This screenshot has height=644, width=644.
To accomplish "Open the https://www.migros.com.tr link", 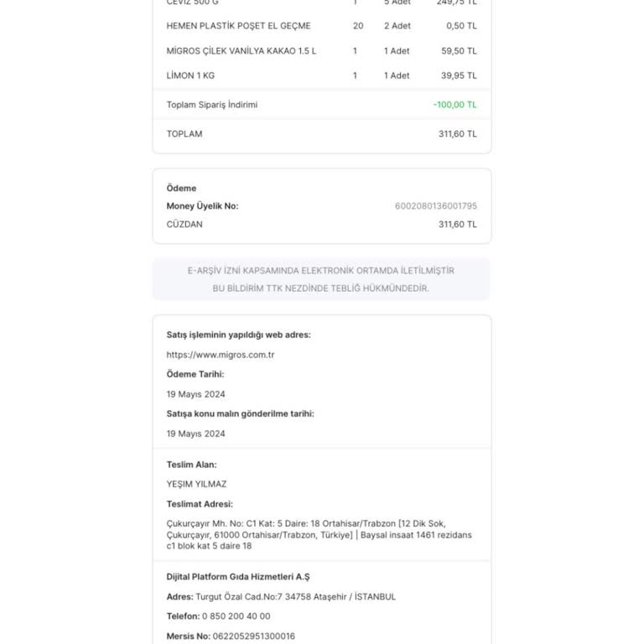I will (x=221, y=355).
